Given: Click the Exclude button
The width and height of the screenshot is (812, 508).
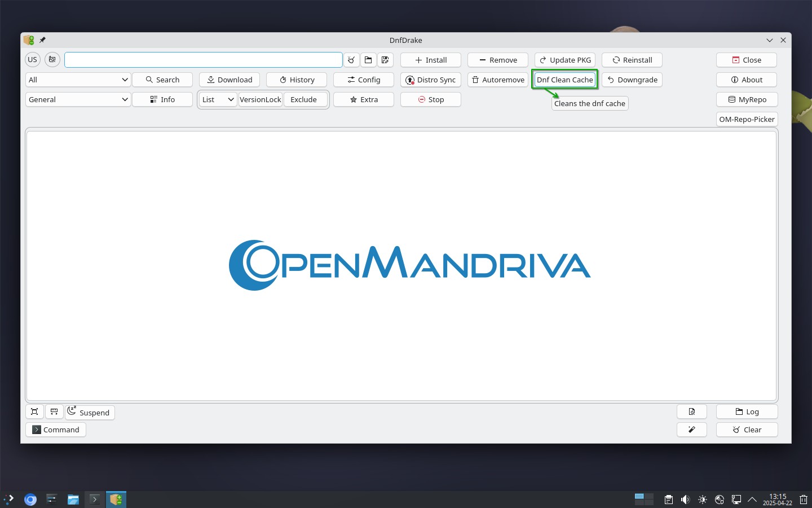Looking at the screenshot, I should (304, 99).
